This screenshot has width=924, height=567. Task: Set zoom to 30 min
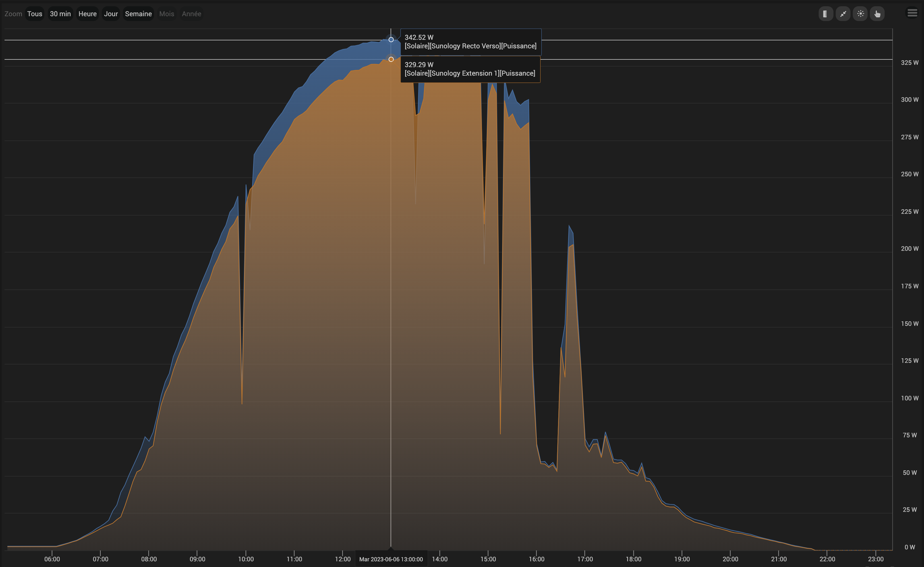(x=60, y=14)
